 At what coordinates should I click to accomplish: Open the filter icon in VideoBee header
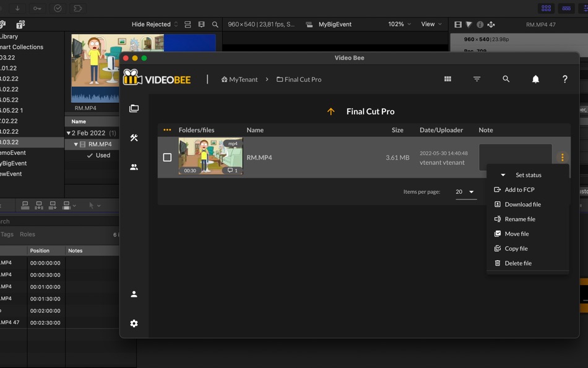pyautogui.click(x=477, y=79)
